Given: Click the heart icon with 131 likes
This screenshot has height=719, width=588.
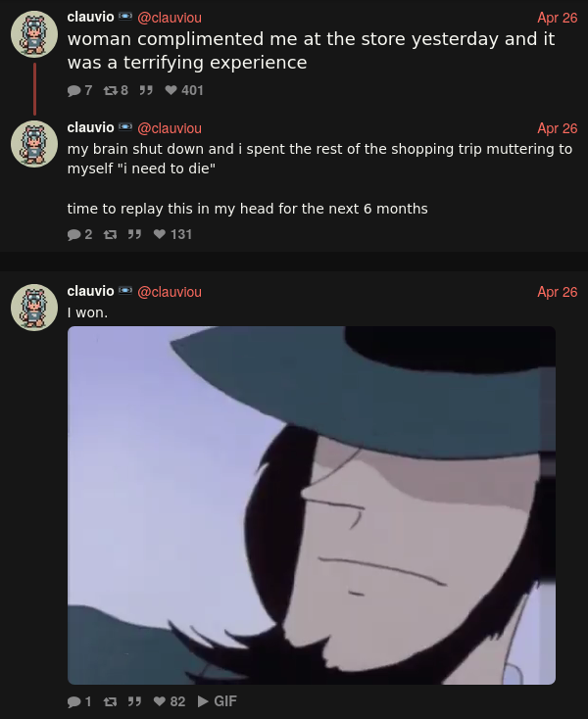Looking at the screenshot, I should click(159, 234).
